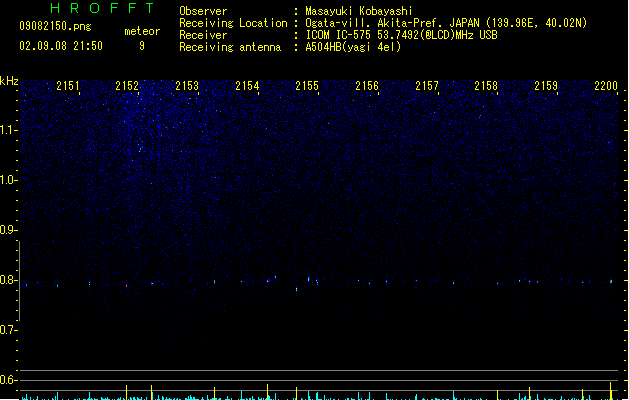Click the 0.7 kHz axis label
The image size is (629, 400).
point(8,330)
